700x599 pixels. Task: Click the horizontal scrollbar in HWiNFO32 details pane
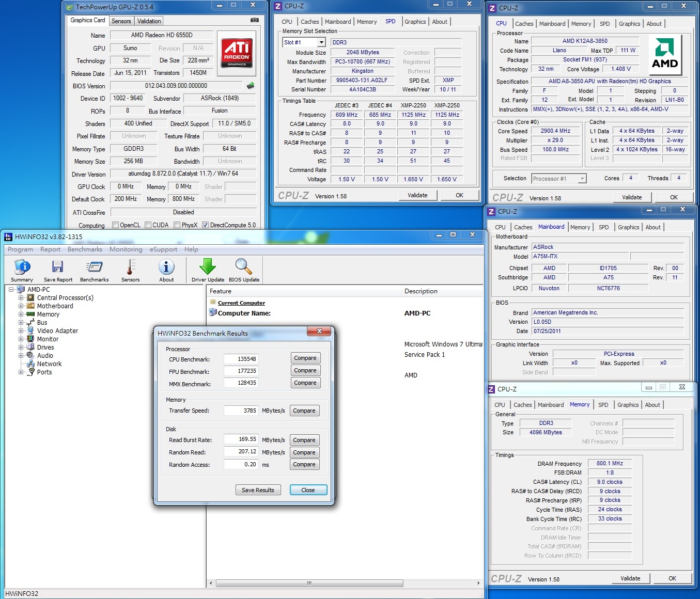pos(309,583)
